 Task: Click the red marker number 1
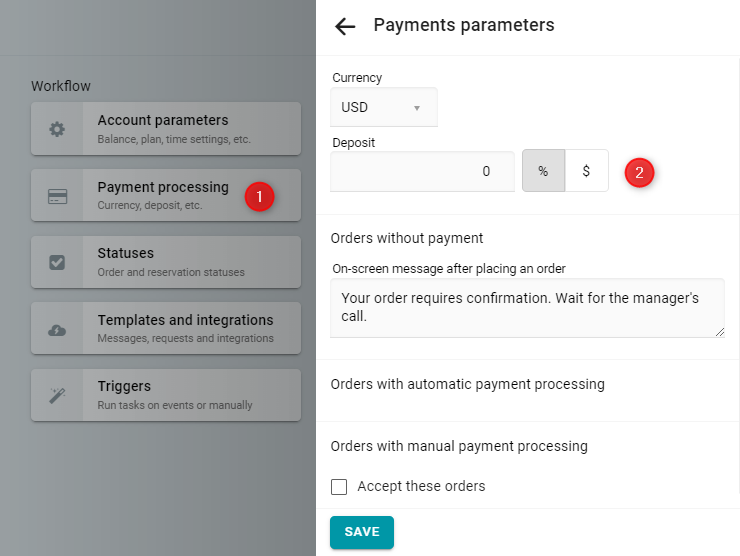259,196
